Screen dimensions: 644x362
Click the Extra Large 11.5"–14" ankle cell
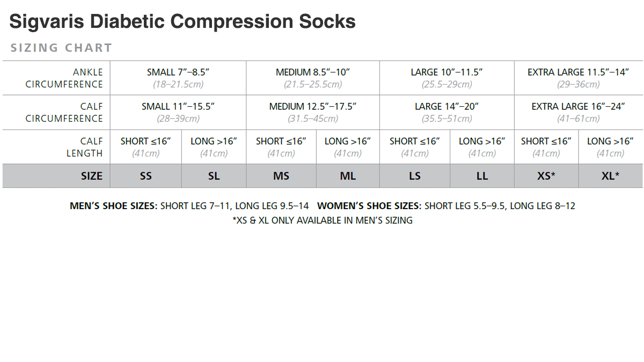pos(578,78)
